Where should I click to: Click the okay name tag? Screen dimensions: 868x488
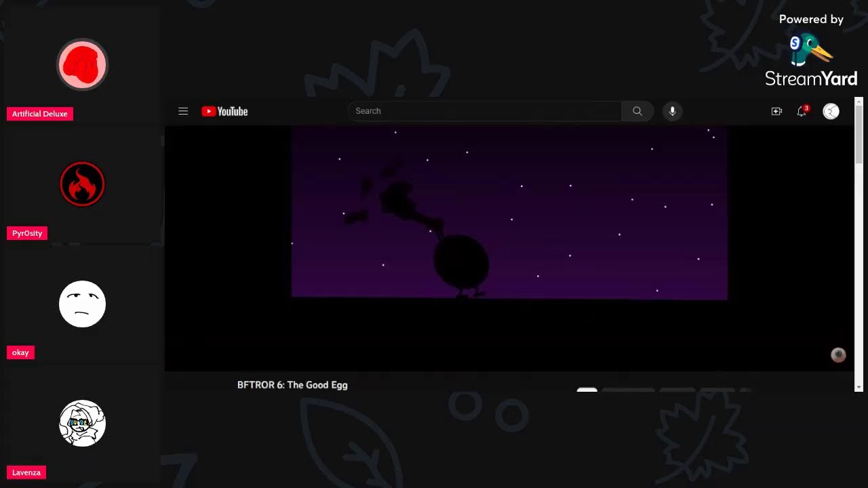(x=20, y=352)
